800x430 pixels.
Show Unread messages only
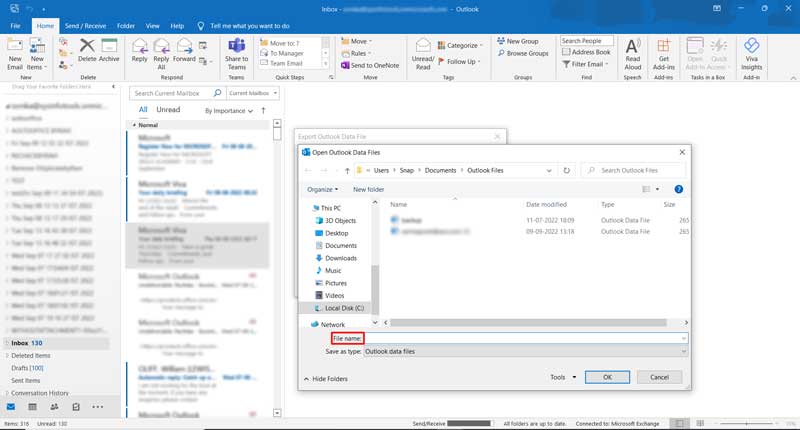pyautogui.click(x=168, y=110)
